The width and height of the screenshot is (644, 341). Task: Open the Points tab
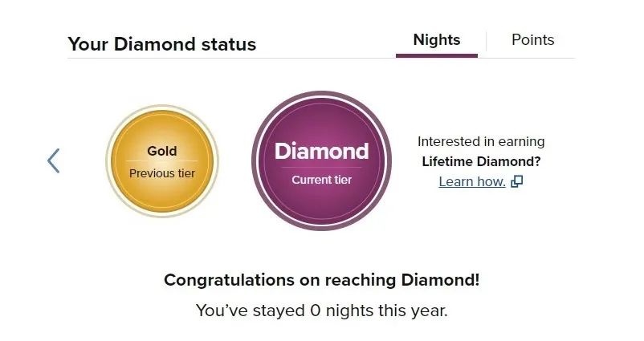pyautogui.click(x=532, y=40)
